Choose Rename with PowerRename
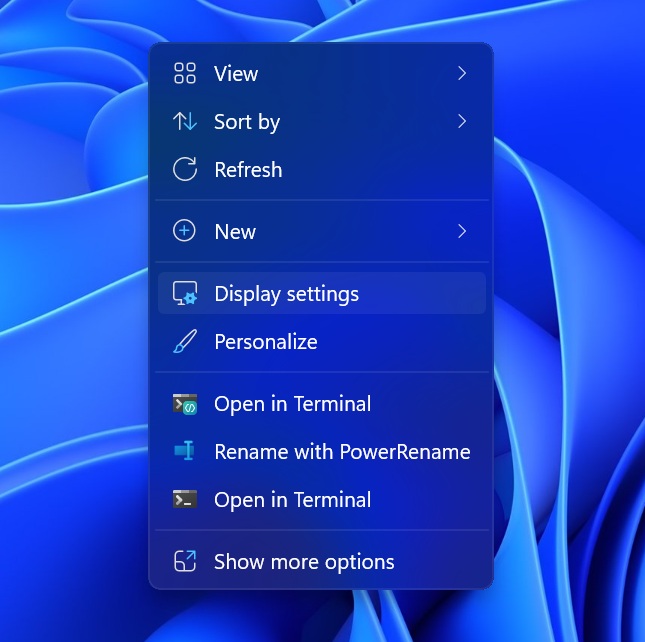 click(322, 452)
